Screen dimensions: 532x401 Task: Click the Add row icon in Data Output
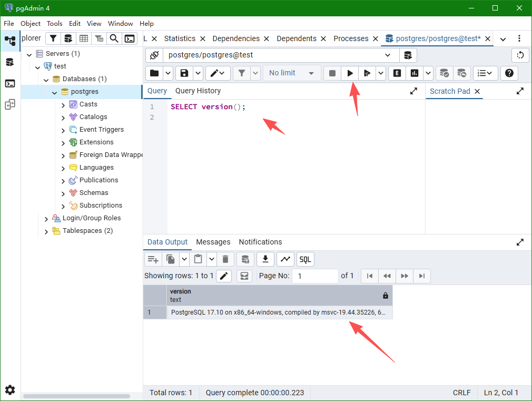coord(153,259)
